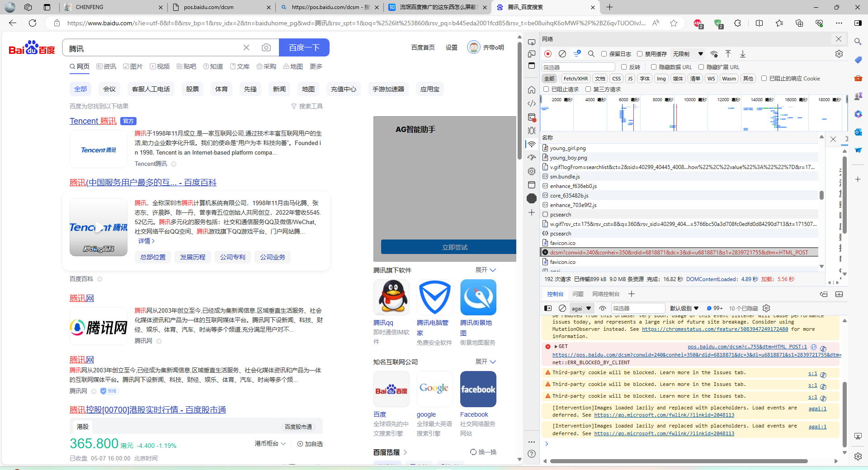Open the Welcome home icon in DevTools
Screen dimensions: 868x470
click(532, 90)
